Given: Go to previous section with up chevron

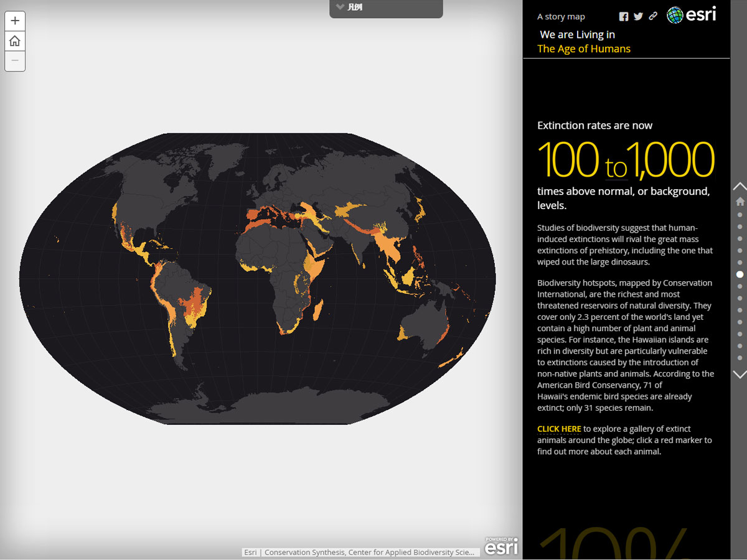Looking at the screenshot, I should (x=740, y=186).
